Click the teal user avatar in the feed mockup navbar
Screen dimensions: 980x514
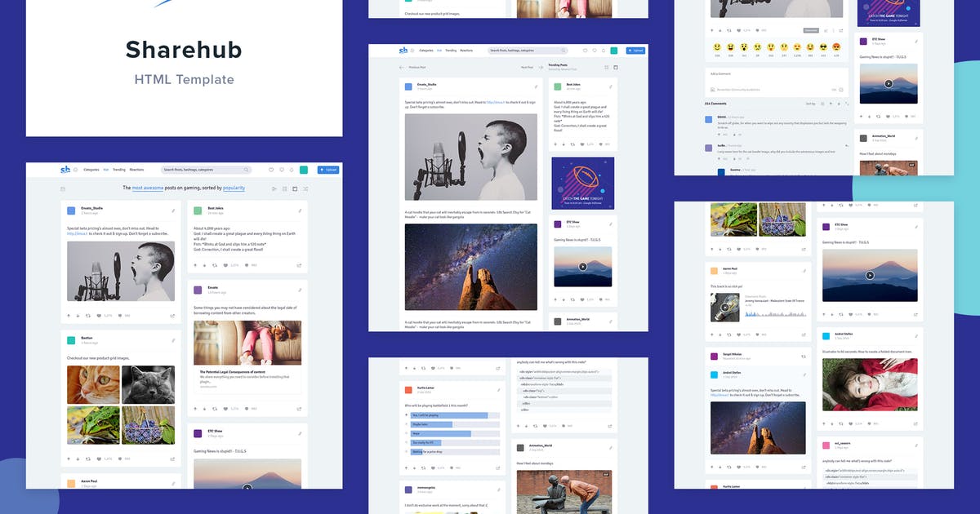(304, 170)
